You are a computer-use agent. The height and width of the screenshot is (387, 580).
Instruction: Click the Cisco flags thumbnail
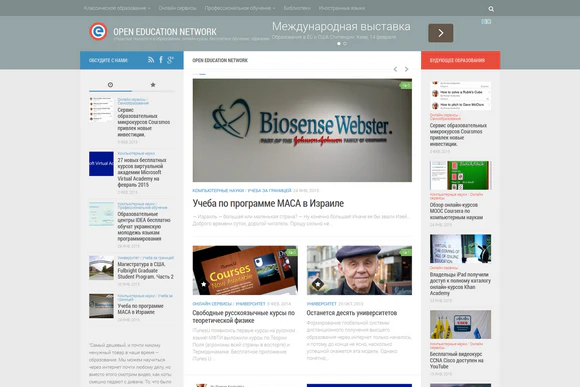coord(461,324)
